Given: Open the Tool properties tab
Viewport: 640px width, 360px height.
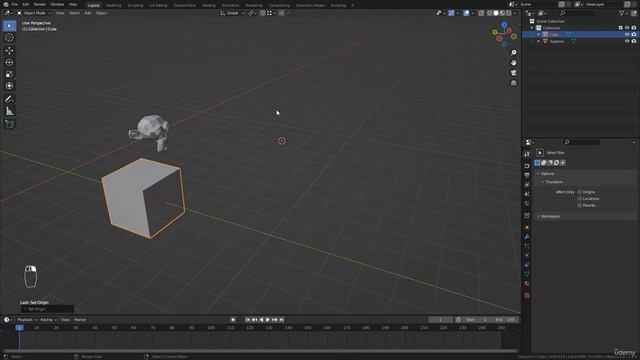Looking at the screenshot, I should tap(527, 154).
